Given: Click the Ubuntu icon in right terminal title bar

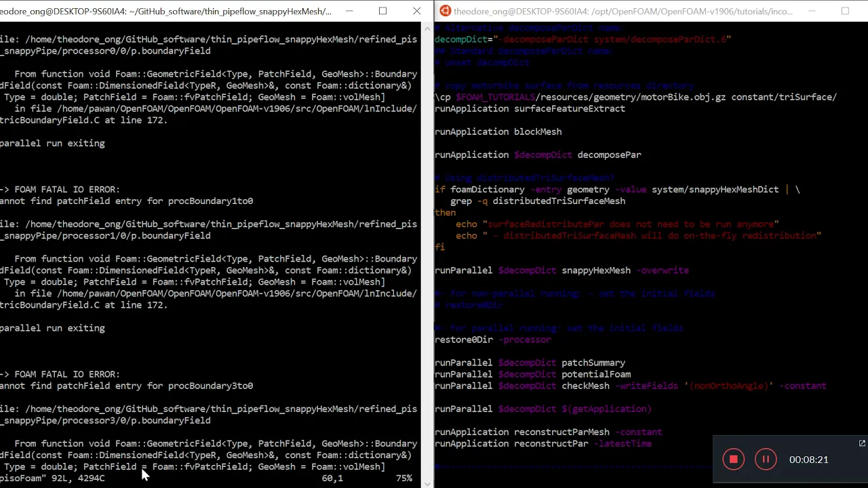Looking at the screenshot, I should click(445, 11).
